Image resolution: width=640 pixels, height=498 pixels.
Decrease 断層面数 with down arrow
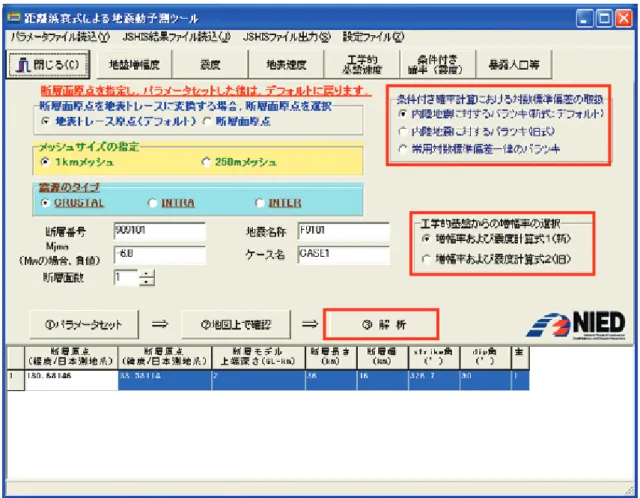pyautogui.click(x=147, y=282)
